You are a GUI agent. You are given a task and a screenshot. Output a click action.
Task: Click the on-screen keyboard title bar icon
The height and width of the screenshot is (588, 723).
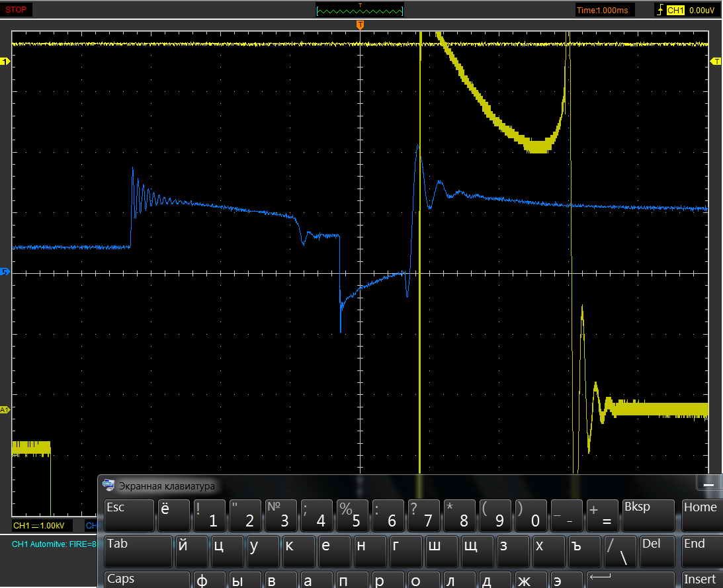point(108,485)
